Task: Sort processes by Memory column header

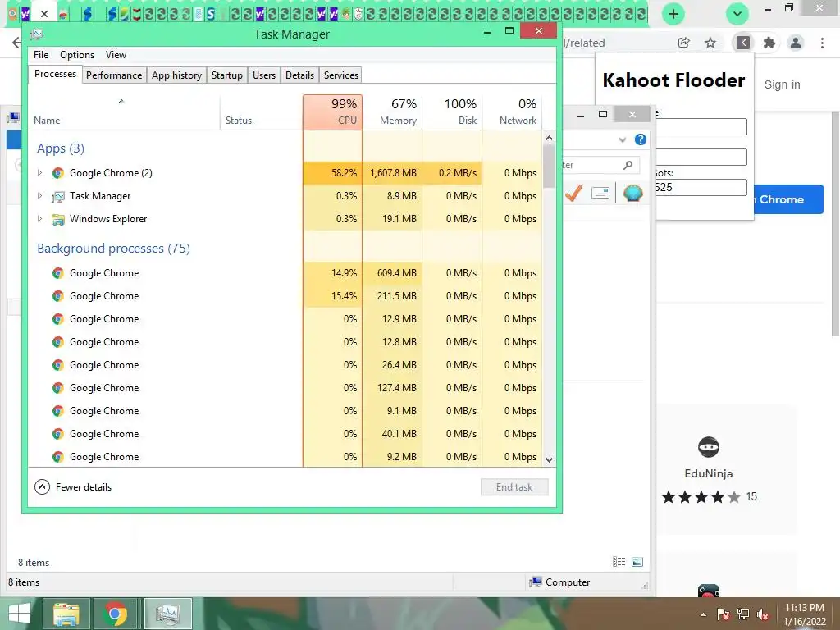Action: click(x=393, y=112)
